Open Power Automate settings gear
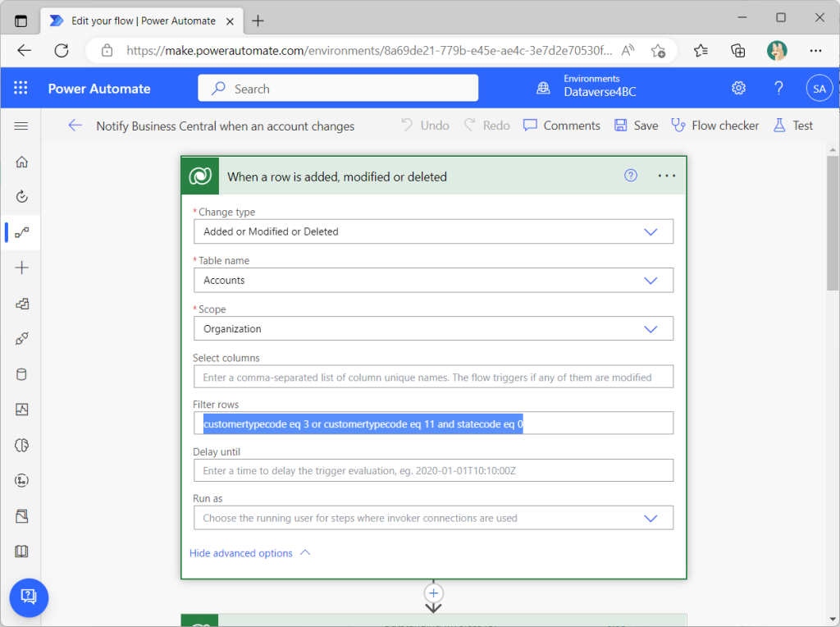840x627 pixels. (x=738, y=89)
